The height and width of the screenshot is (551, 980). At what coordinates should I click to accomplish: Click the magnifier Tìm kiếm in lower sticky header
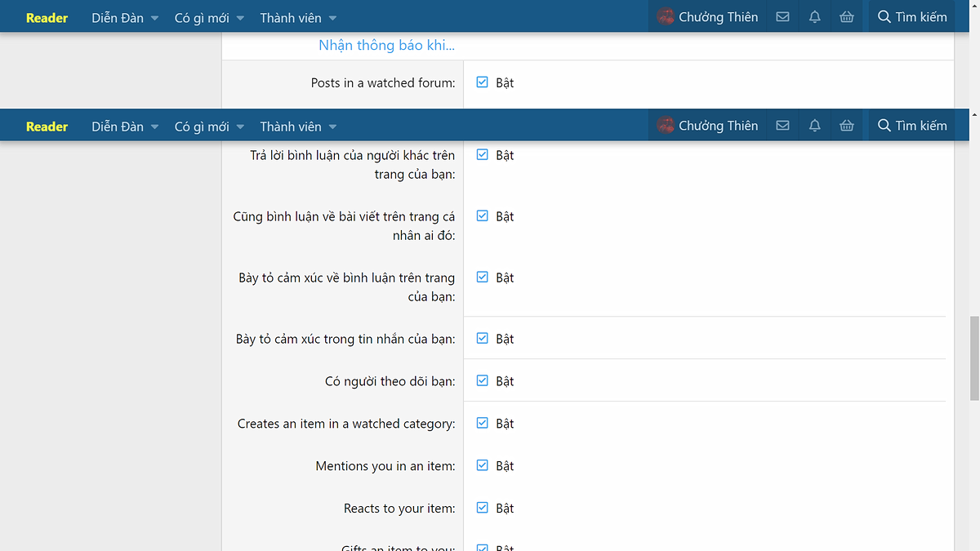[x=911, y=126]
